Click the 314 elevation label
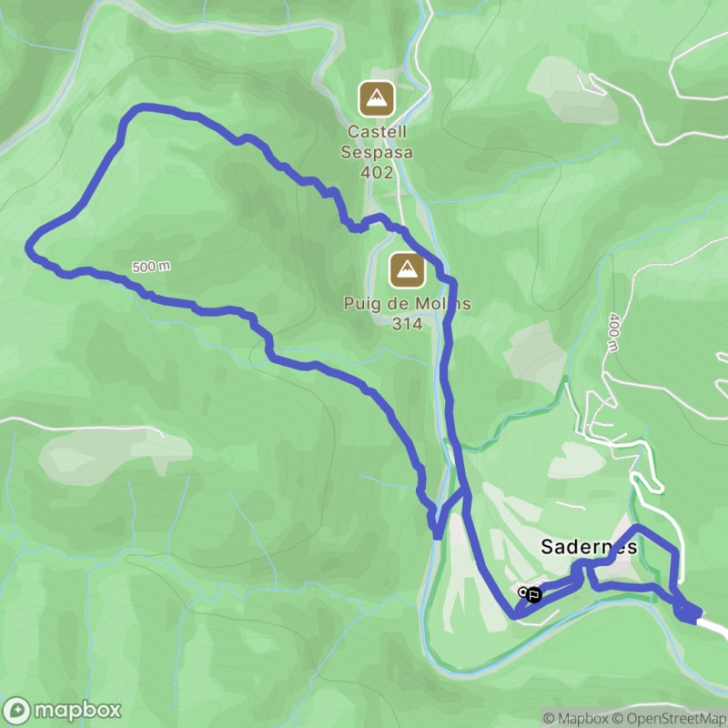The image size is (728, 728). pyautogui.click(x=407, y=324)
